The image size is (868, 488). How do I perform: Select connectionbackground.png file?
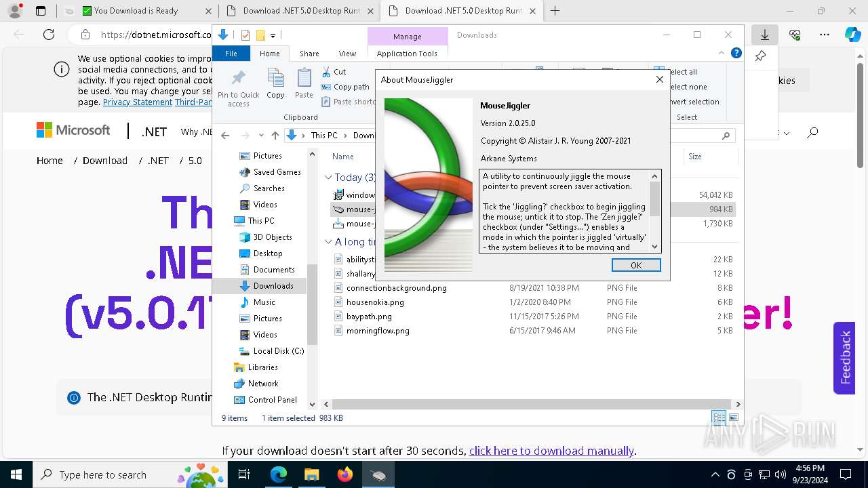pyautogui.click(x=396, y=288)
